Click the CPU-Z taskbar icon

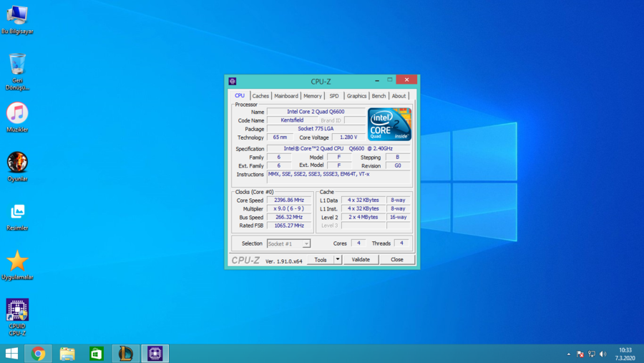pyautogui.click(x=155, y=354)
